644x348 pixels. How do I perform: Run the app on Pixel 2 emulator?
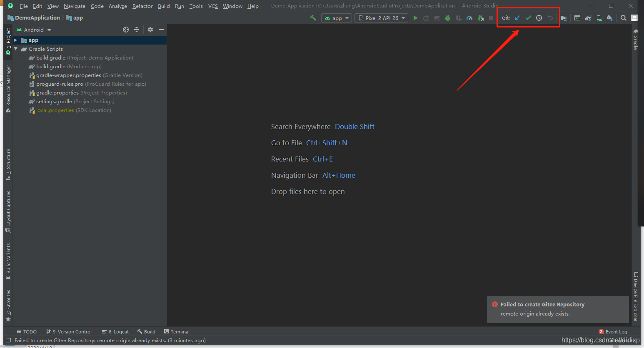[x=415, y=18]
